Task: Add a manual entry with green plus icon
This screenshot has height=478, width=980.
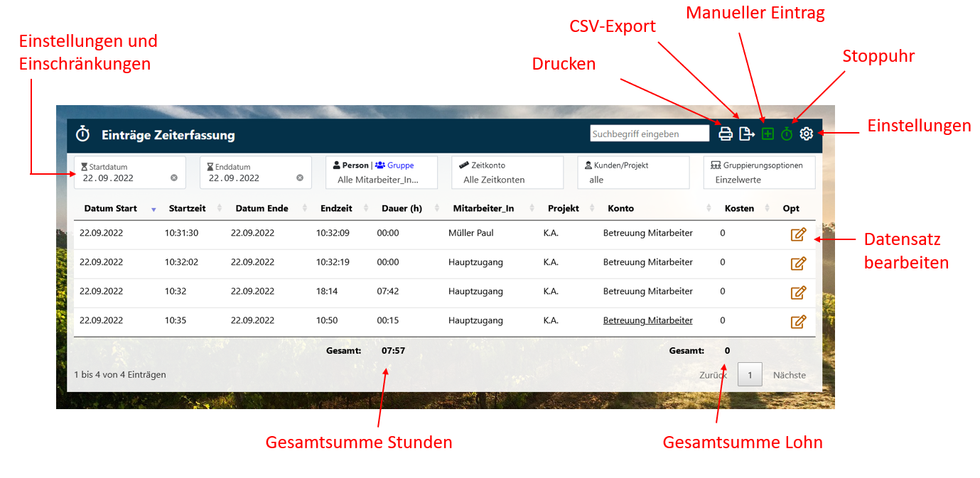Action: pos(768,134)
